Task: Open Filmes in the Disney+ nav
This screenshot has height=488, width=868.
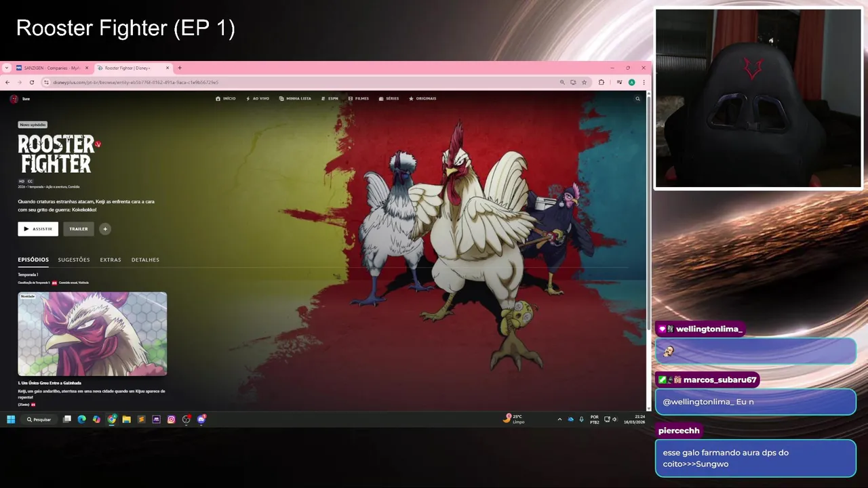Action: click(359, 98)
